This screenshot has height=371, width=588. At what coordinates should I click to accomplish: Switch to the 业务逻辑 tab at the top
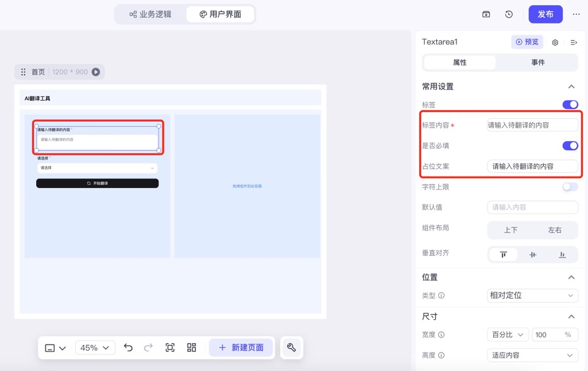(x=150, y=13)
